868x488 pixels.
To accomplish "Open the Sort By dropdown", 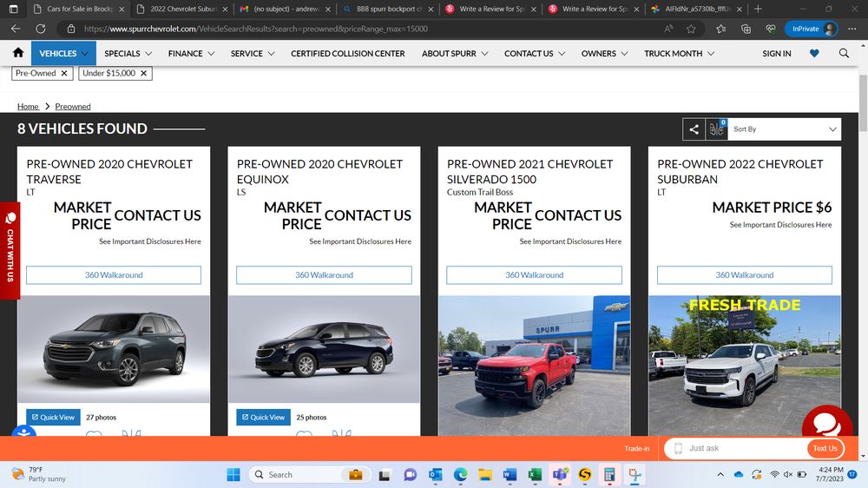I will click(x=785, y=129).
